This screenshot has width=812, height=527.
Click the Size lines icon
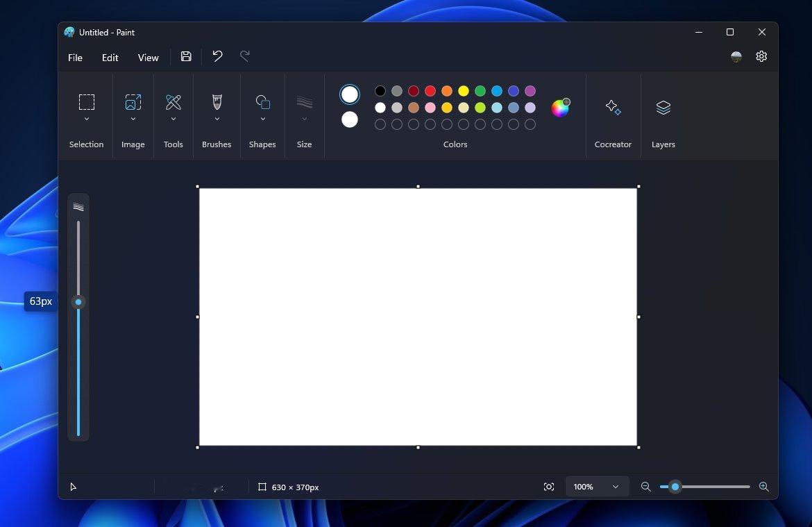point(305,102)
